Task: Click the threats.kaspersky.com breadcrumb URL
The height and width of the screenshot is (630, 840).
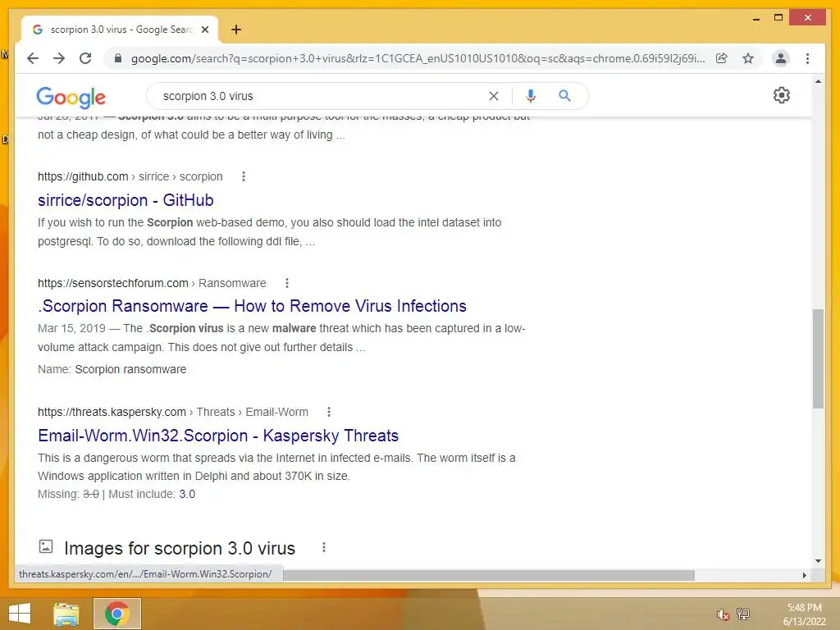Action: [172, 412]
